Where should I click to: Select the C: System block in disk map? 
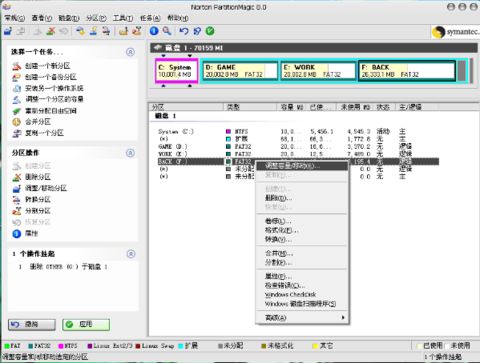coord(177,71)
